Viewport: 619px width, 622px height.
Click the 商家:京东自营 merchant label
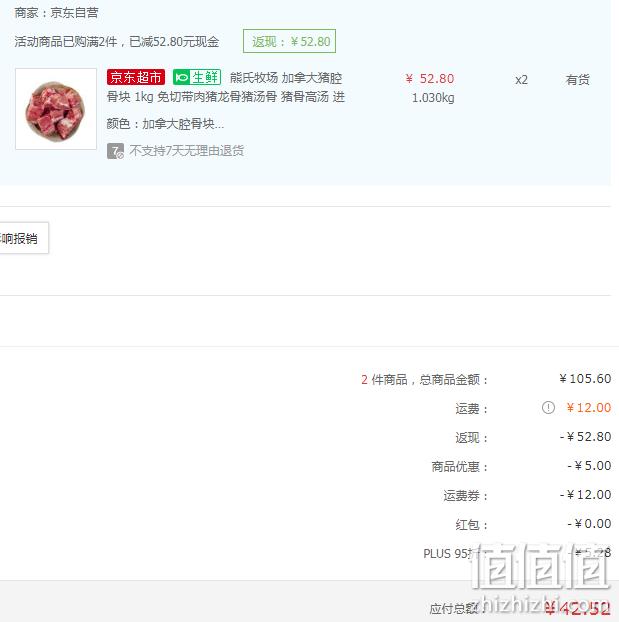tap(56, 13)
